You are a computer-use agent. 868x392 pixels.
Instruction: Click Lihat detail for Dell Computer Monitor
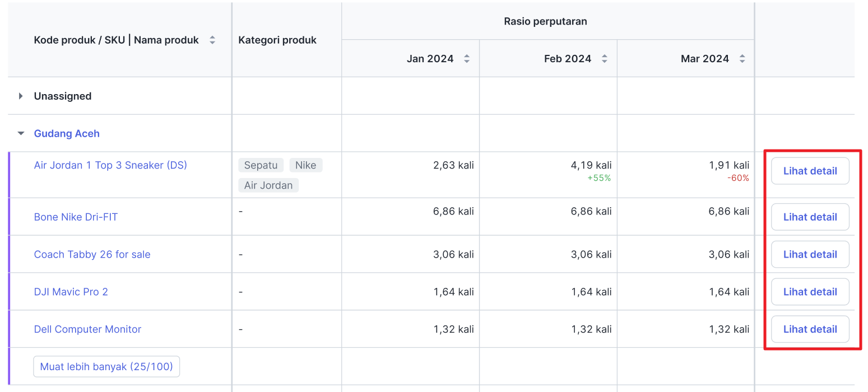[x=810, y=330]
